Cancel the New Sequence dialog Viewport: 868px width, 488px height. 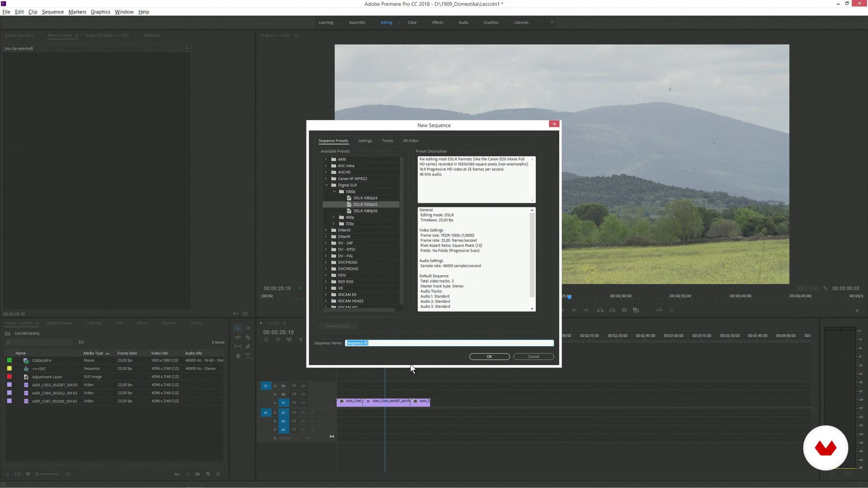533,357
